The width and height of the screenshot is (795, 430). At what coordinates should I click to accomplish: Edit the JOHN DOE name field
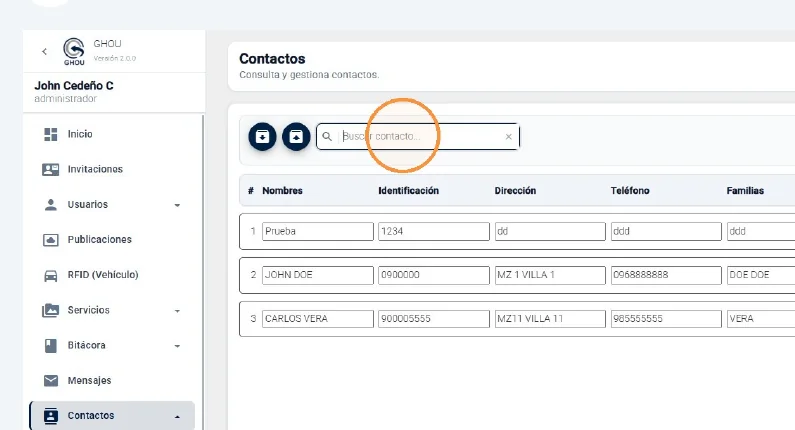pyautogui.click(x=318, y=275)
